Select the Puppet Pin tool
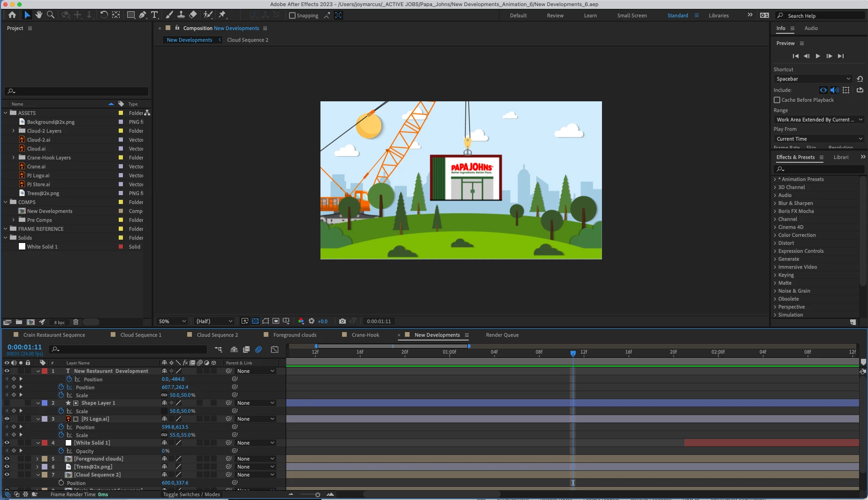Image resolution: width=868 pixels, height=500 pixels. coord(222,15)
